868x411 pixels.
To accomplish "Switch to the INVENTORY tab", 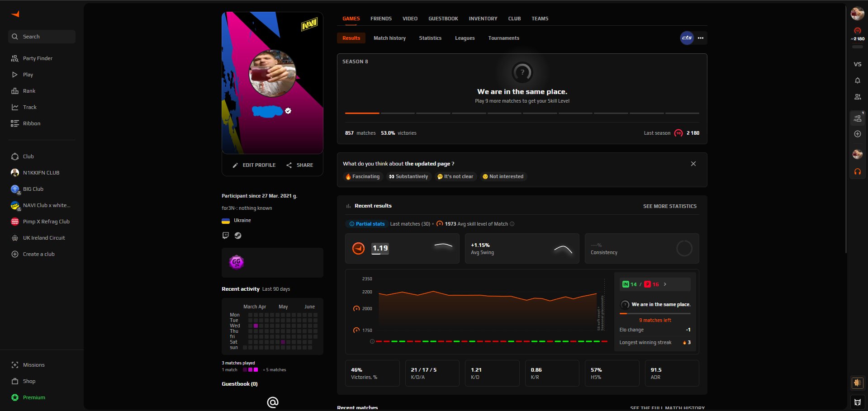I will 483,19.
